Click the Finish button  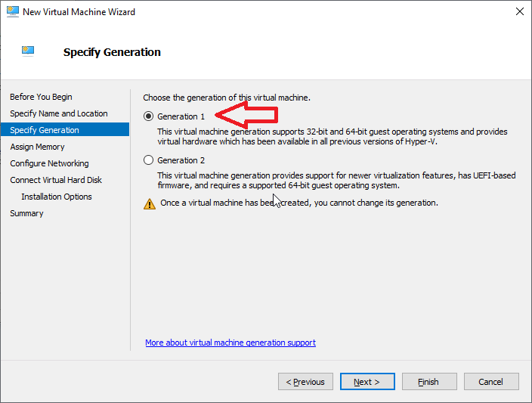coord(429,382)
